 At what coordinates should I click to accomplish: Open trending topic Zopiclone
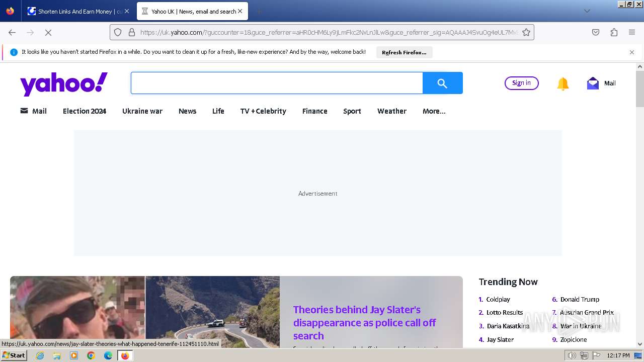pos(574,340)
